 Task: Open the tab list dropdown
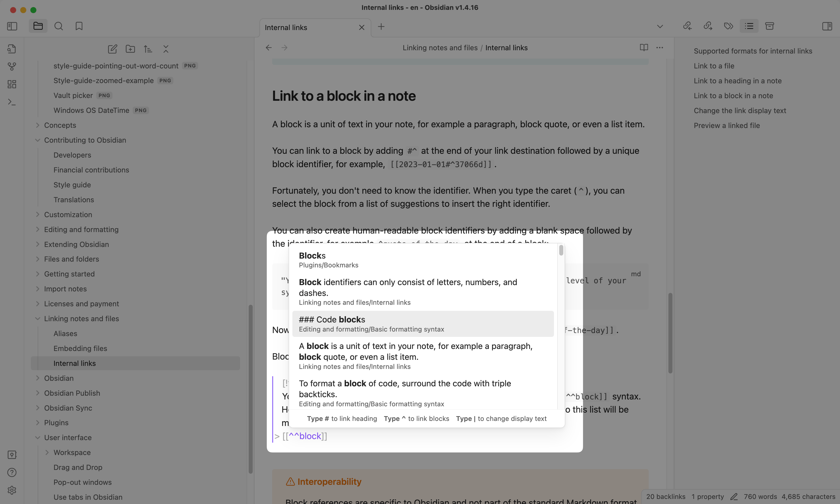660,27
